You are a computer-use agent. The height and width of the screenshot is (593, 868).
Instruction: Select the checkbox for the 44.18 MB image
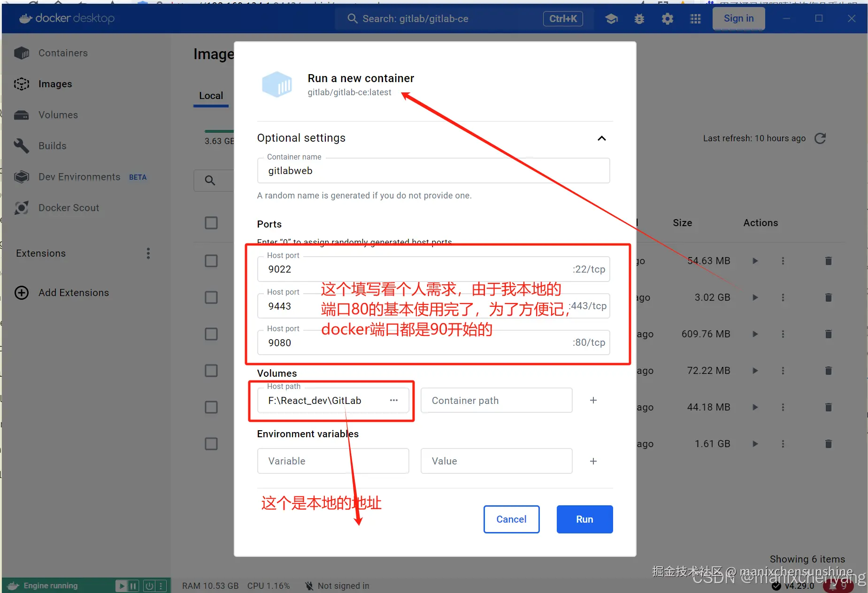[x=211, y=407]
